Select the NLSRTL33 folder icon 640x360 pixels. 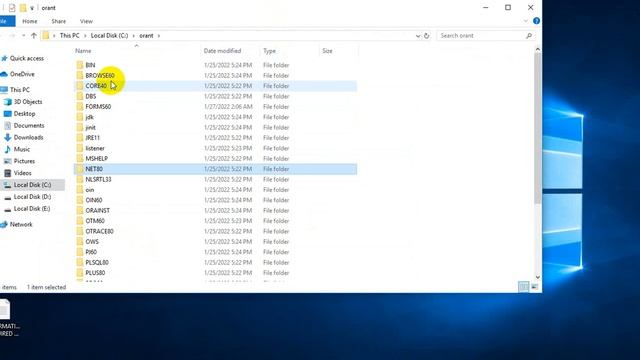coord(80,179)
